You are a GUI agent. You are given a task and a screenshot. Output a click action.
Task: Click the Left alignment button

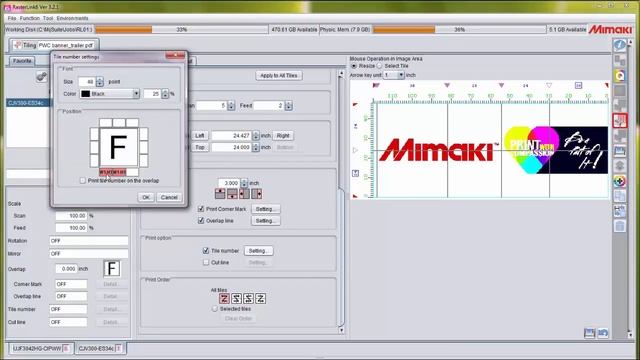click(x=200, y=136)
